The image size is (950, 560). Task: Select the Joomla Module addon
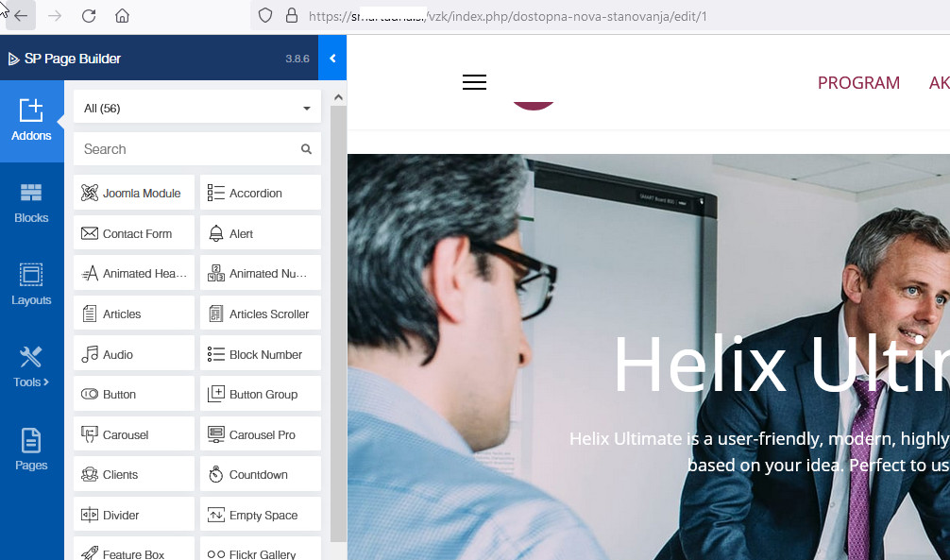click(x=134, y=193)
